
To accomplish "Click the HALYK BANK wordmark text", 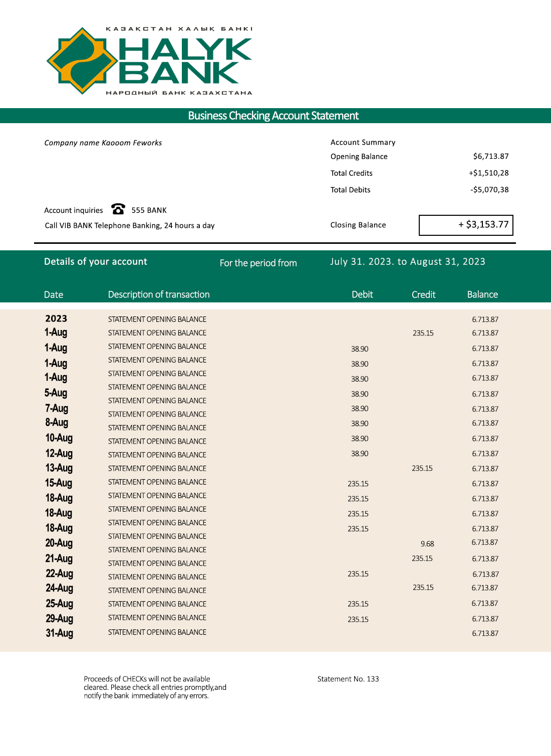I will pos(184,61).
